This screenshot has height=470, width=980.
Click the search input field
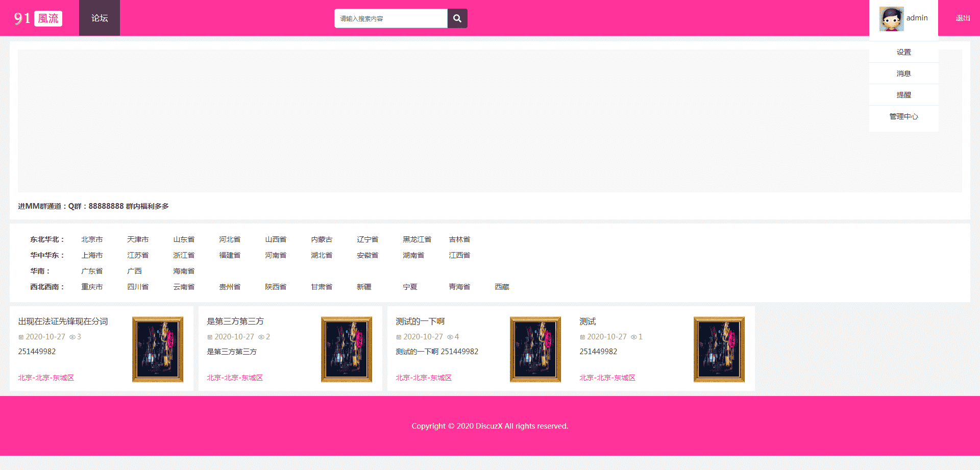[390, 18]
